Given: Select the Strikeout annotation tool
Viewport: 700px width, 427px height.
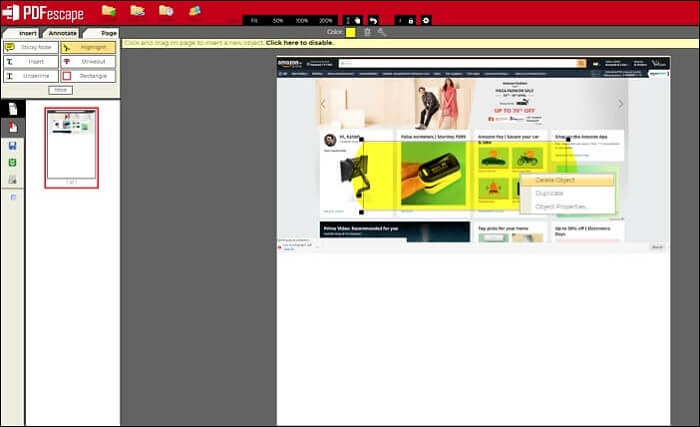Looking at the screenshot, I should coord(88,61).
